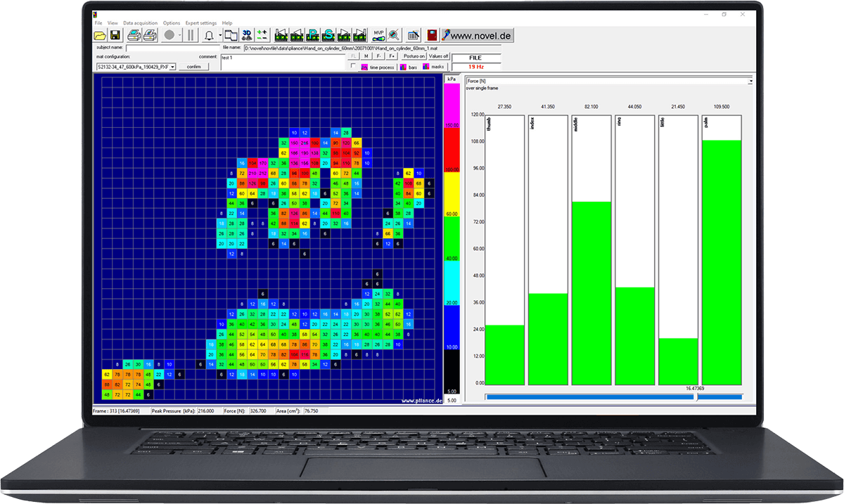Expand the mat configuration dropdown
Screen dimensions: 844x504
click(x=172, y=67)
